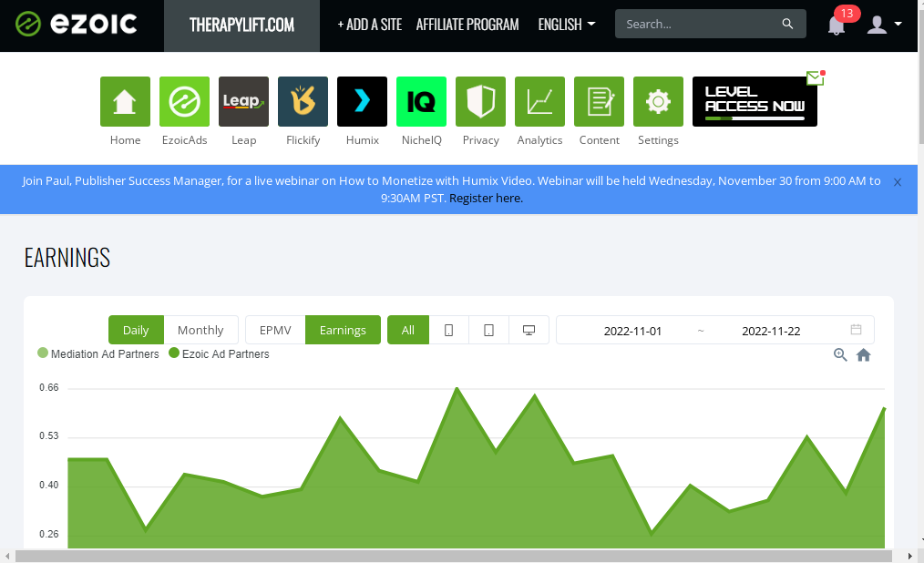Switch chart to Monthly view
924x563 pixels.
200,330
